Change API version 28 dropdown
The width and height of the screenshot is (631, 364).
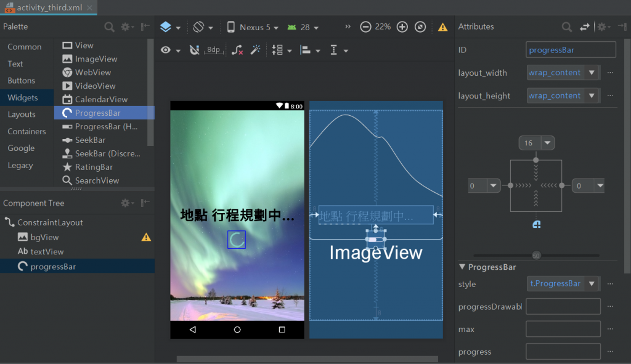tap(303, 27)
